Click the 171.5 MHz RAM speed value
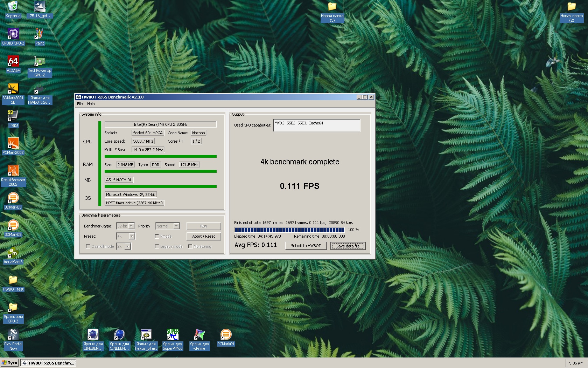Image resolution: width=588 pixels, height=368 pixels. [189, 165]
